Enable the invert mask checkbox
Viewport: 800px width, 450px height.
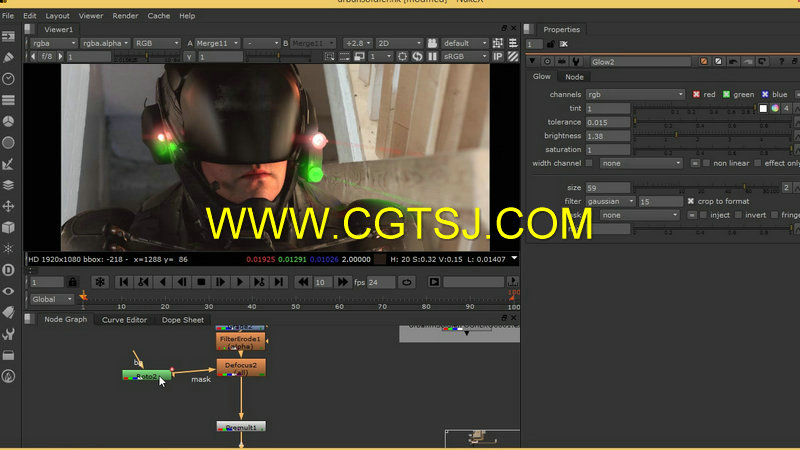pyautogui.click(x=738, y=215)
